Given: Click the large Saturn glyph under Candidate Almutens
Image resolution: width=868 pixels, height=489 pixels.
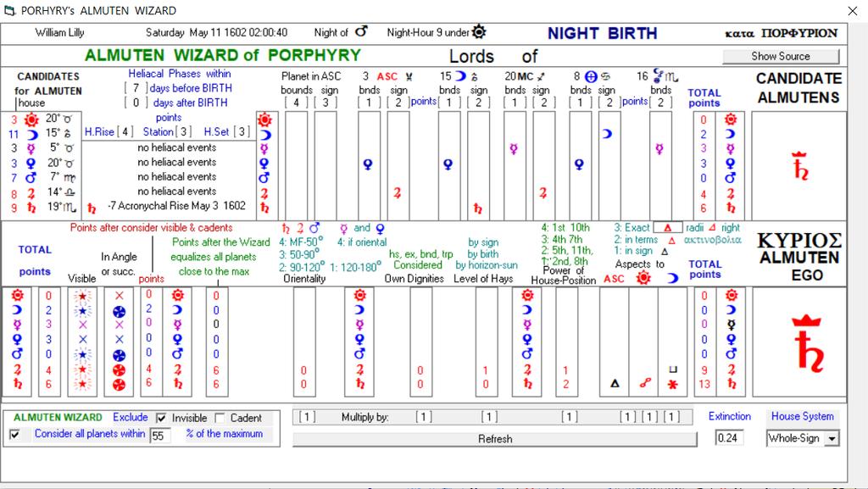Looking at the screenshot, I should (x=800, y=166).
